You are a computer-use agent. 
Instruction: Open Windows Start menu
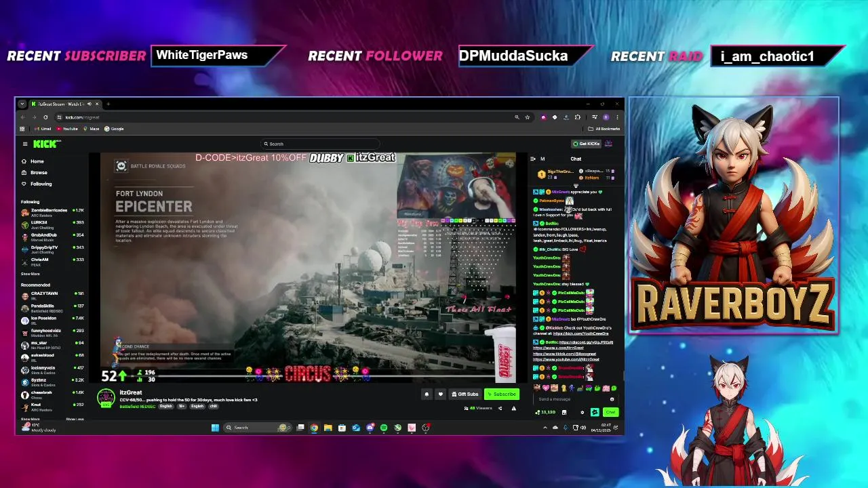(x=215, y=428)
